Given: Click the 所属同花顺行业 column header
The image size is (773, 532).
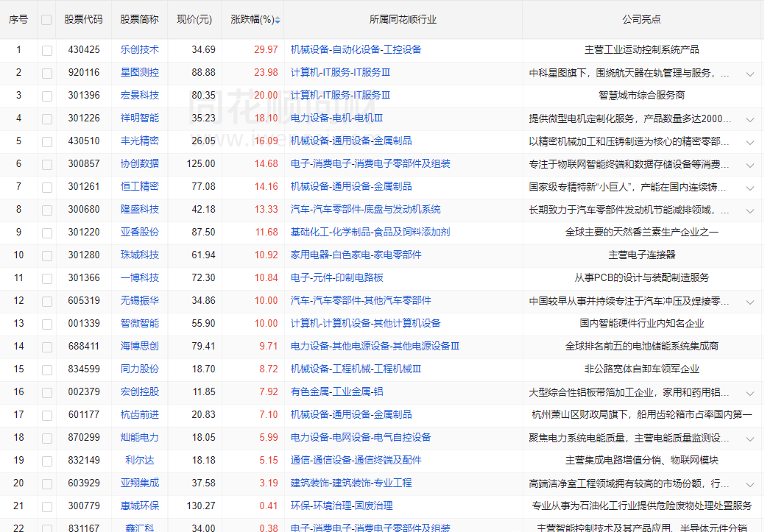Looking at the screenshot, I should (x=403, y=19).
